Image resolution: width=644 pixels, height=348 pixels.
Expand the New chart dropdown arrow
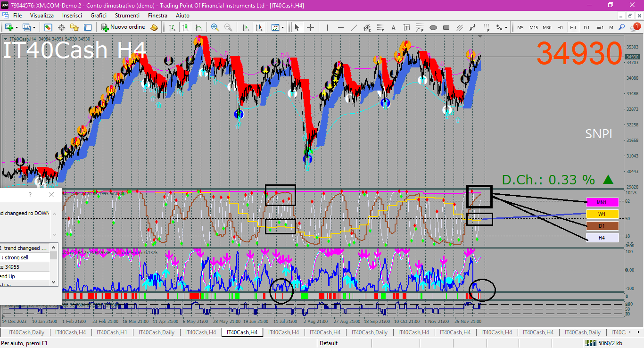pyautogui.click(x=17, y=27)
